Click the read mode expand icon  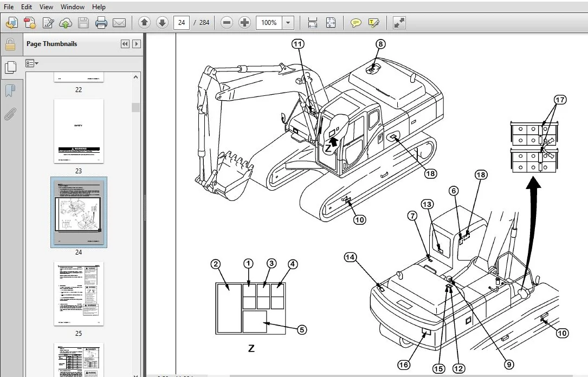click(399, 23)
